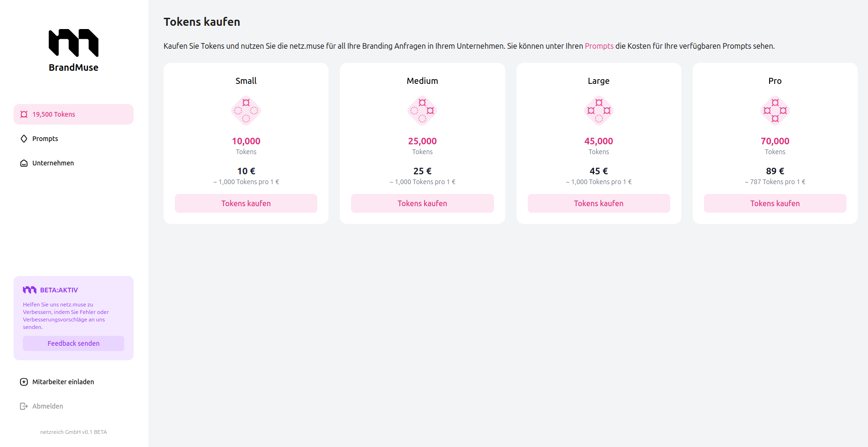Click the Large package token graphic

click(599, 111)
